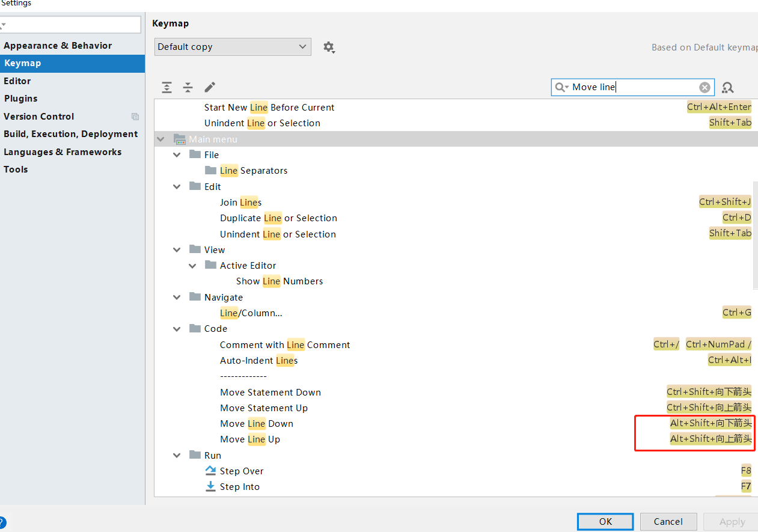
Task: Click the Navigate folder icon
Action: point(195,297)
